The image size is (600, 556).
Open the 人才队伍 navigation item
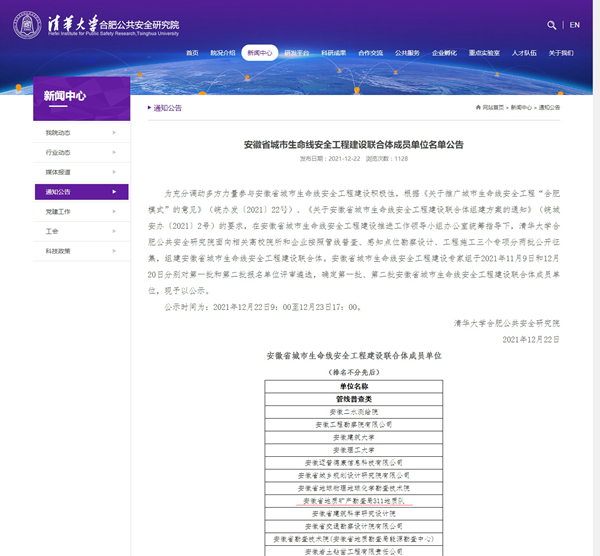(x=524, y=53)
